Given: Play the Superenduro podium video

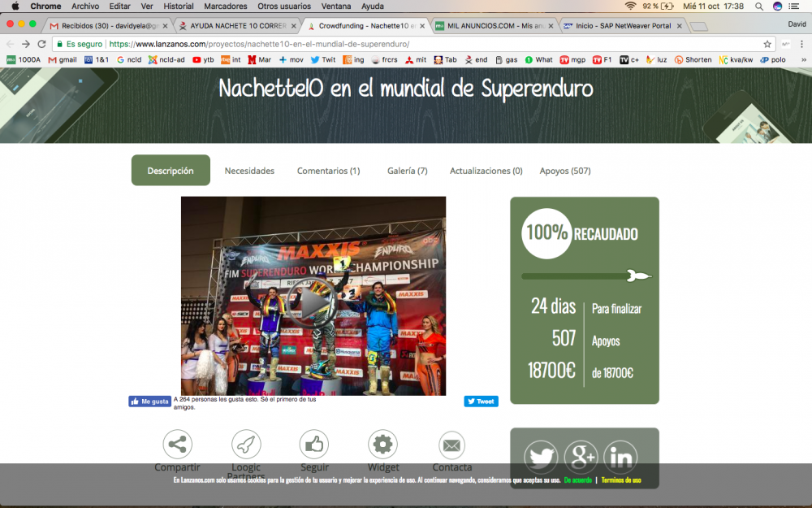Looking at the screenshot, I should point(313,302).
